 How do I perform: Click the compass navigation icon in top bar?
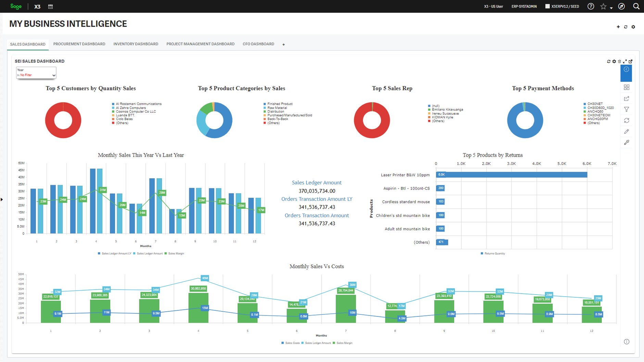(621, 6)
